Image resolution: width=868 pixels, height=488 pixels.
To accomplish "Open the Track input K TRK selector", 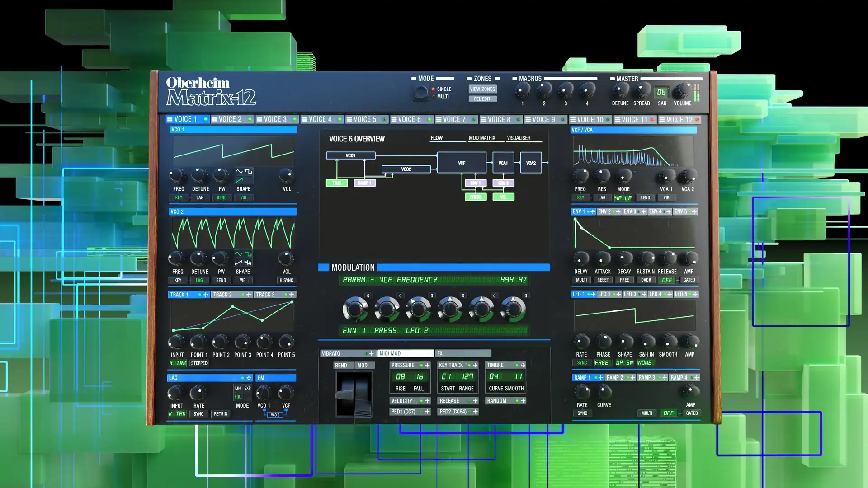I will point(178,363).
